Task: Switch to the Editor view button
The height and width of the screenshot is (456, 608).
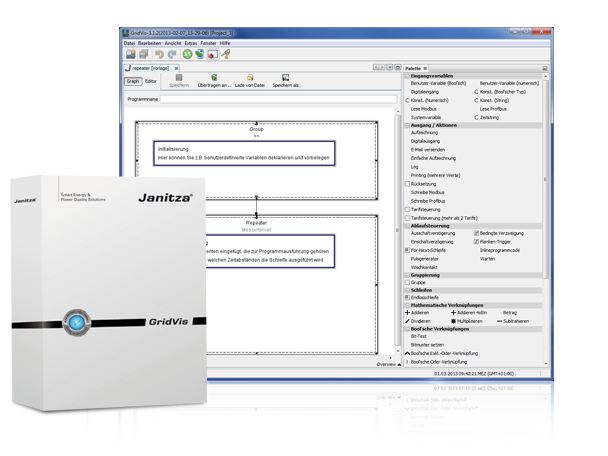Action: (151, 81)
